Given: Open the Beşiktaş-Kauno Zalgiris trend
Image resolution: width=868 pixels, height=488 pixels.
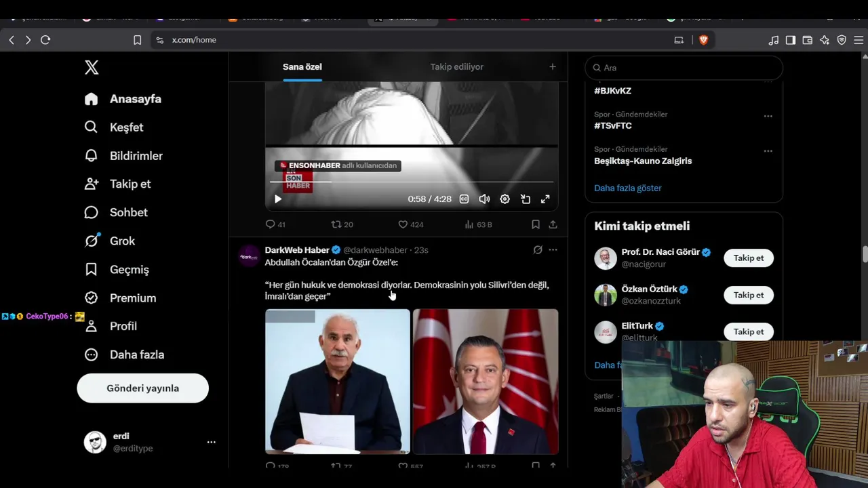Looking at the screenshot, I should click(643, 161).
